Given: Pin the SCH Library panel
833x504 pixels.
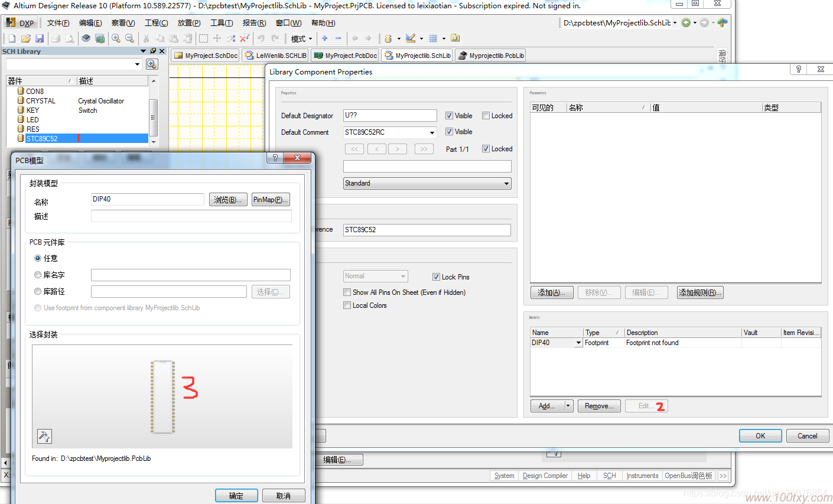Looking at the screenshot, I should 153,51.
